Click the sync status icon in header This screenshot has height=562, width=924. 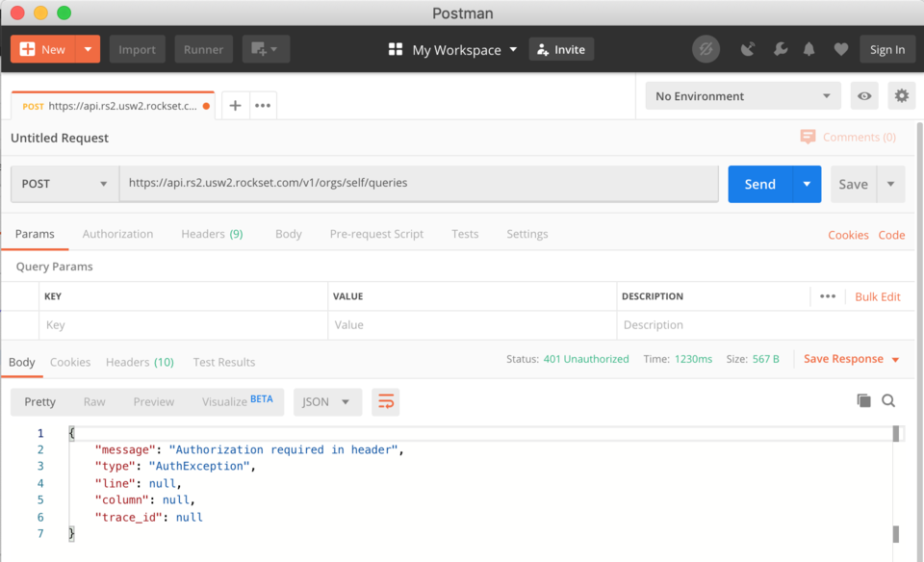pos(706,49)
